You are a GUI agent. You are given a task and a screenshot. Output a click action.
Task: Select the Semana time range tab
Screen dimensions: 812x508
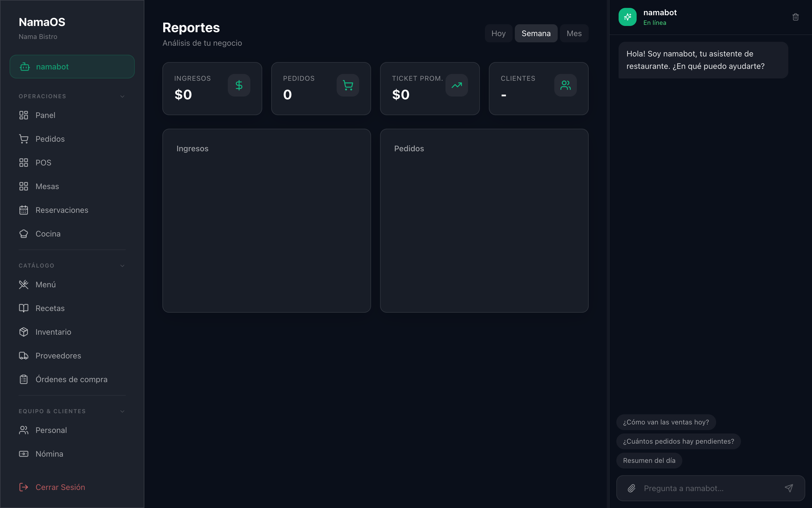[536, 33]
